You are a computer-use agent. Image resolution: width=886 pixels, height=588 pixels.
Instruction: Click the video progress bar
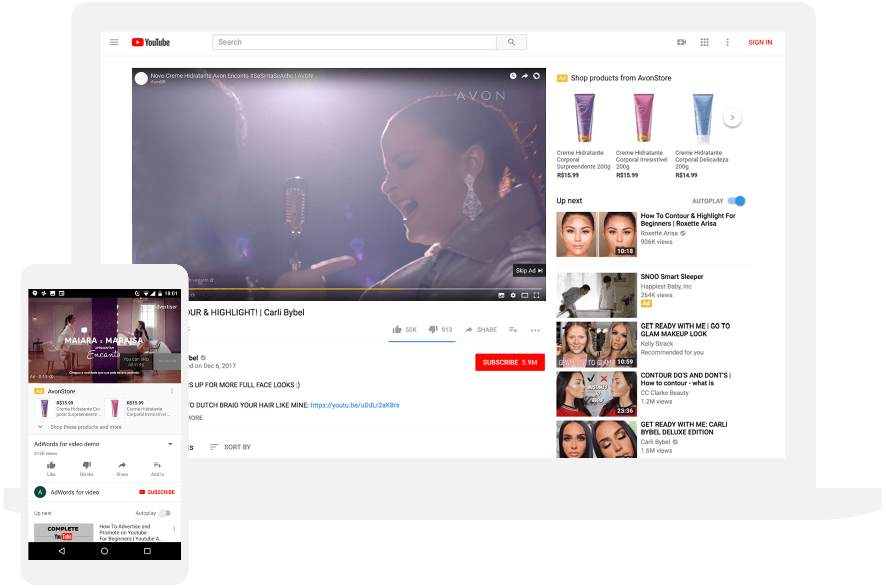tap(338, 289)
